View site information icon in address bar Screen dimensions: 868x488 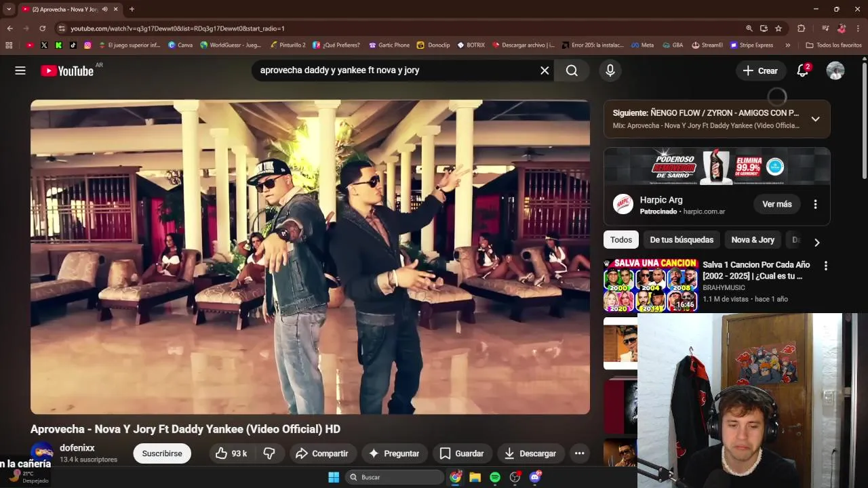point(62,28)
